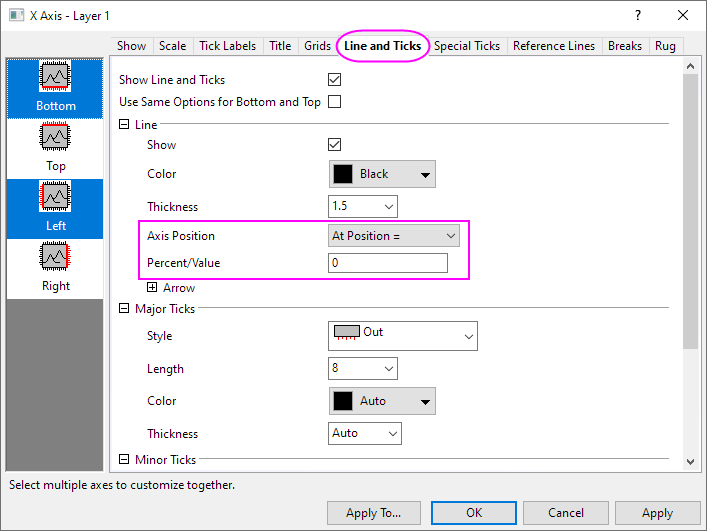
Task: Open the Black line color picker
Action: pyautogui.click(x=382, y=174)
